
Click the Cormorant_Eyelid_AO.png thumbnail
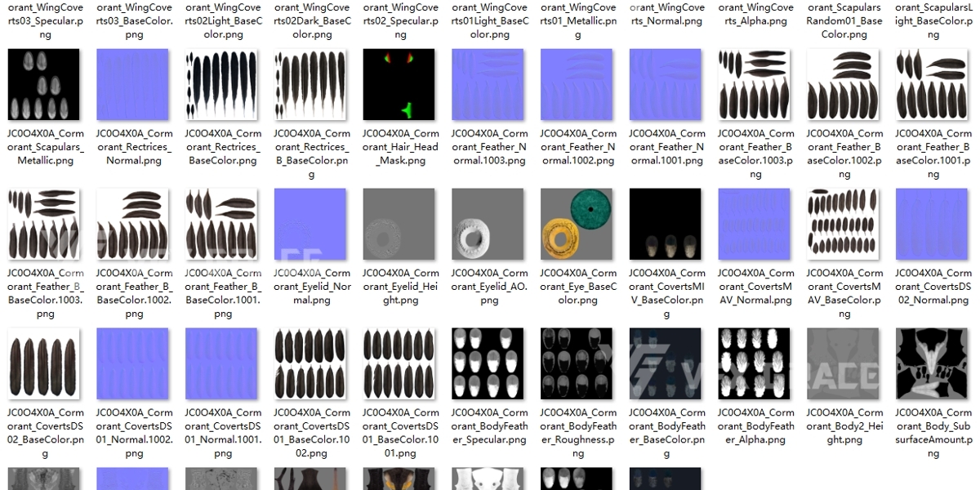tap(488, 225)
